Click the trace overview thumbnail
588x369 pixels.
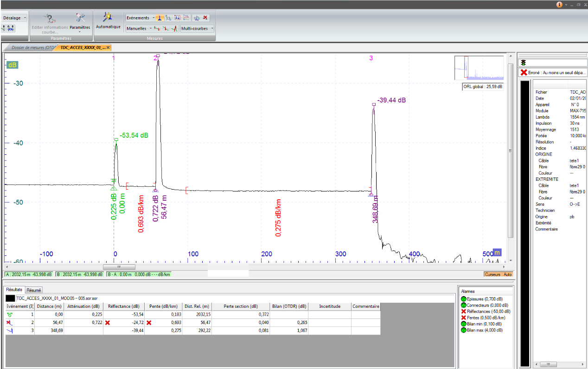pos(479,68)
